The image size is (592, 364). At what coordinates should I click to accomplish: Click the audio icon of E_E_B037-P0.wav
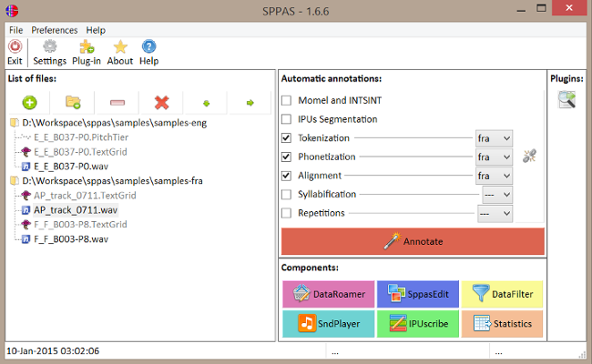pyautogui.click(x=26, y=167)
